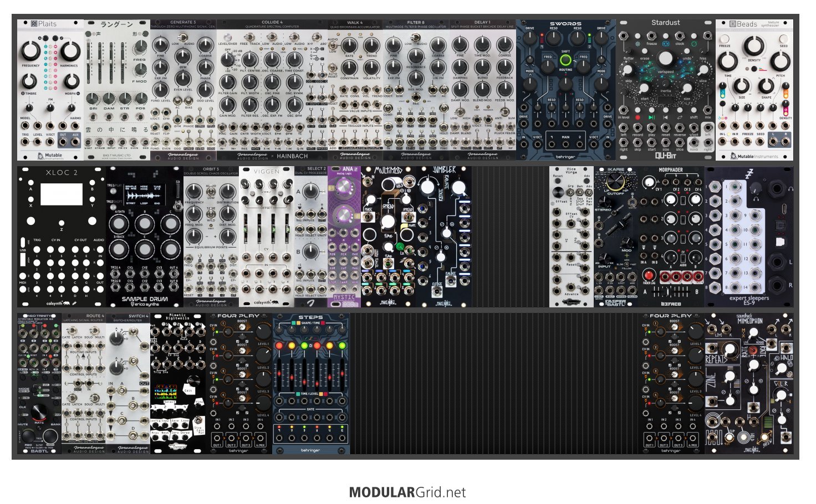Image resolution: width=816 pixels, height=504 pixels.
Task: Click the Plaits OUT jack
Action: 63,142
